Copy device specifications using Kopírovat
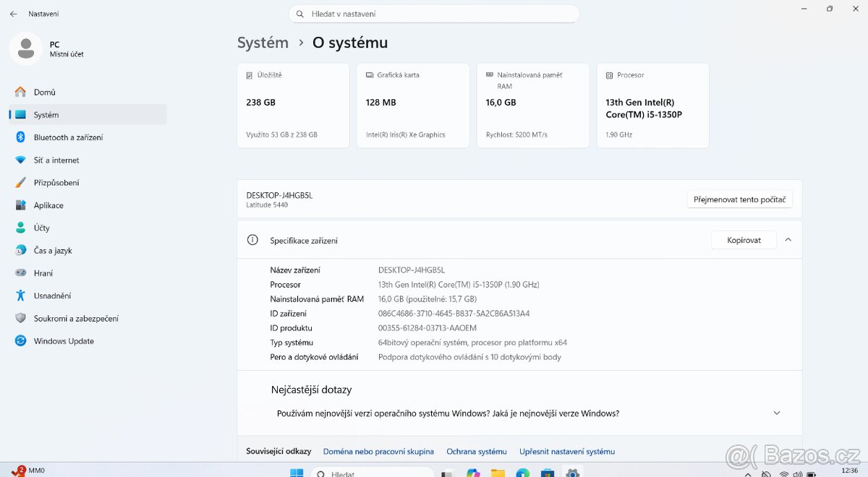This screenshot has height=477, width=868. pyautogui.click(x=743, y=239)
